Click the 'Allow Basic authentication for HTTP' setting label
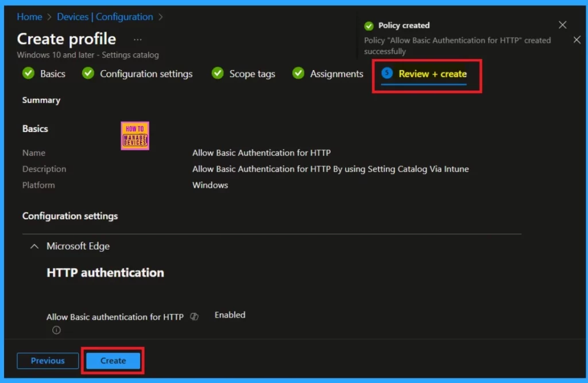The image size is (588, 383). (x=115, y=317)
